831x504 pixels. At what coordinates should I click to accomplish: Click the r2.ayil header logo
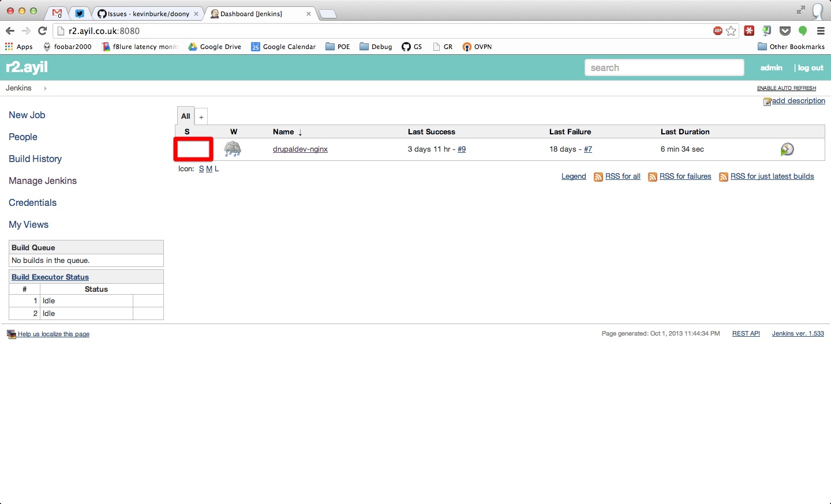[x=27, y=67]
